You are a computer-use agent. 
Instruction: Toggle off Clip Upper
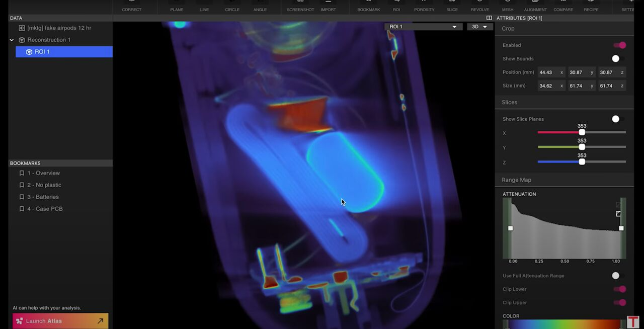coord(619,303)
